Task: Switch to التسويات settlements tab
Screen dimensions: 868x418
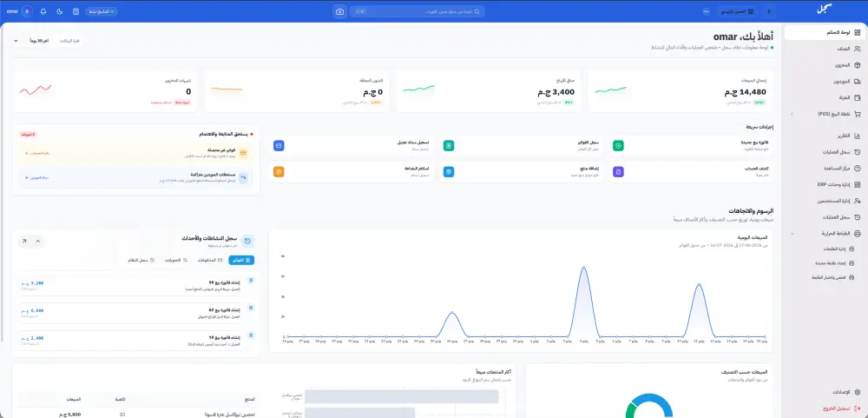Action: point(177,260)
